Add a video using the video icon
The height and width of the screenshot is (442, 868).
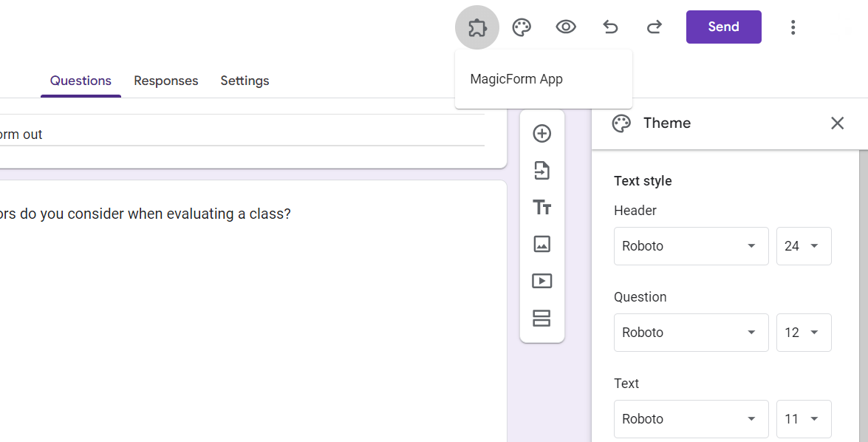pos(542,281)
